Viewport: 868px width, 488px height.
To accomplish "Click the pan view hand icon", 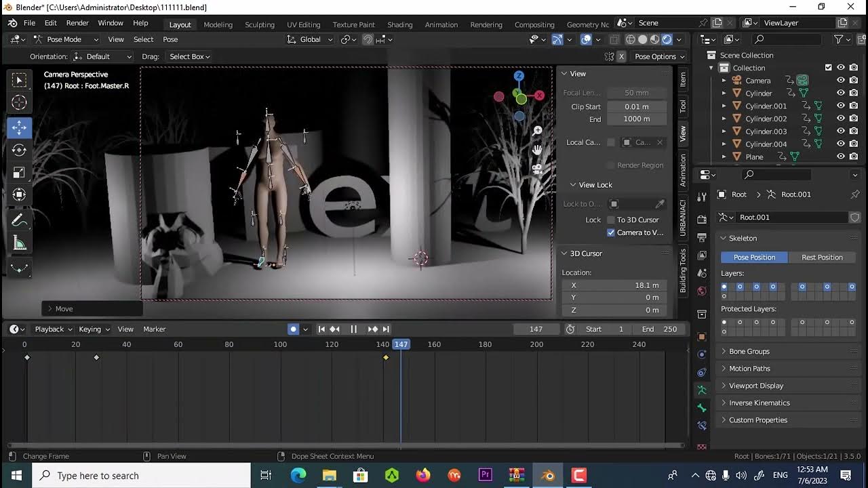I will 537,149.
